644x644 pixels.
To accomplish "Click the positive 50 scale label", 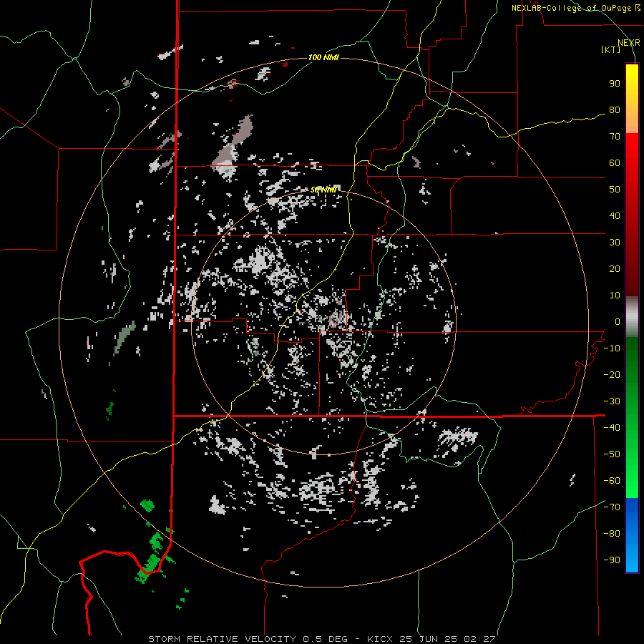I will (x=615, y=190).
